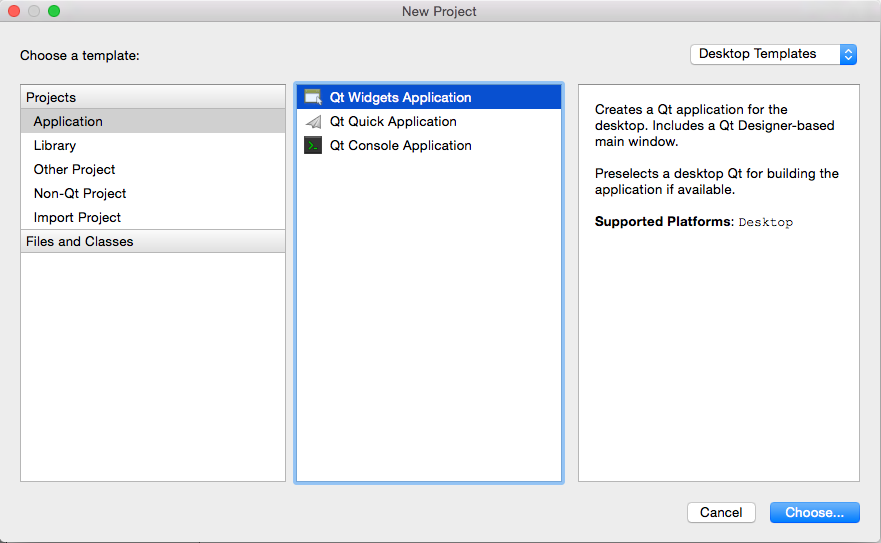Click the Qt Console Application terminal icon
The image size is (881, 543).
coord(313,146)
